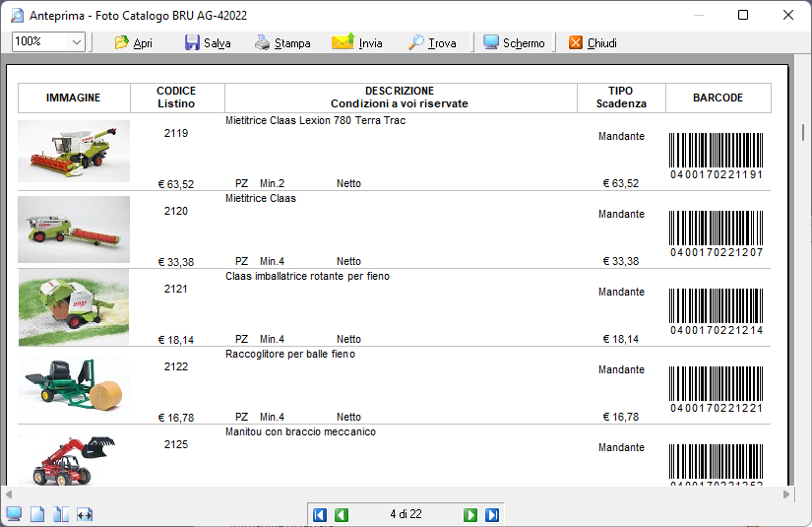Open the 100% zoom dropdown
This screenshot has height=527, width=812.
pyautogui.click(x=77, y=42)
